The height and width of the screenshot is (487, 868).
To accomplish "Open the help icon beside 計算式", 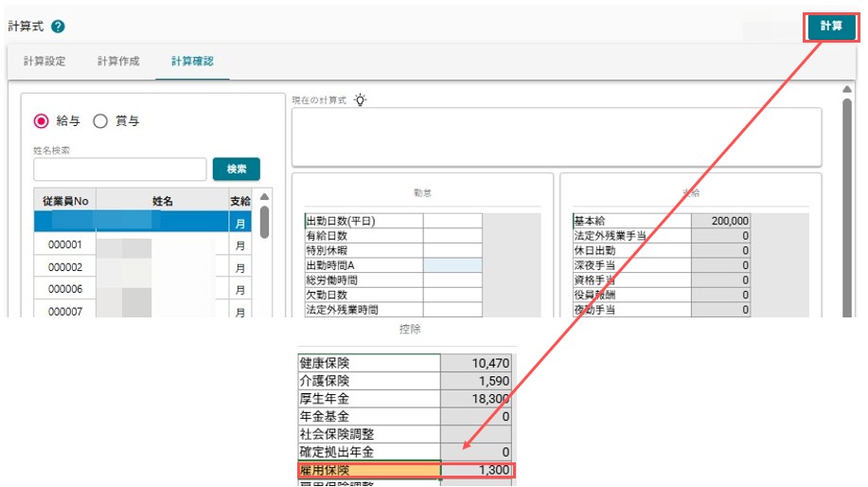I will [58, 26].
